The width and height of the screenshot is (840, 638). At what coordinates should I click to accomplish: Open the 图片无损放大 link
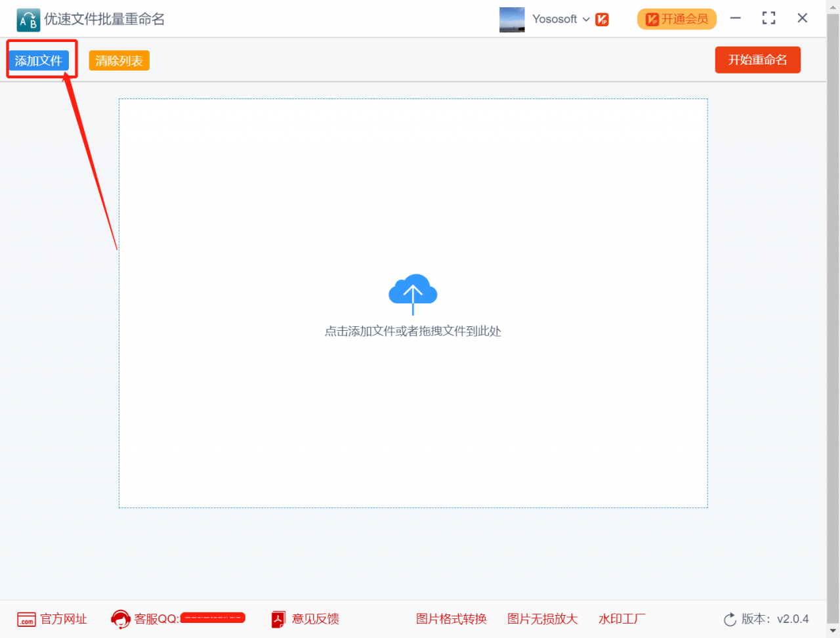543,619
